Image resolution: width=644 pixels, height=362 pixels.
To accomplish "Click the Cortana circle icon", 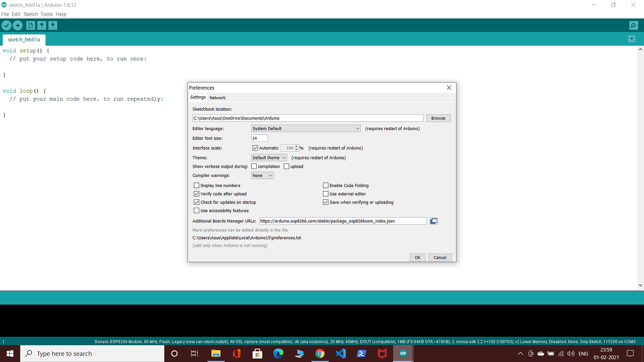I will tap(174, 353).
